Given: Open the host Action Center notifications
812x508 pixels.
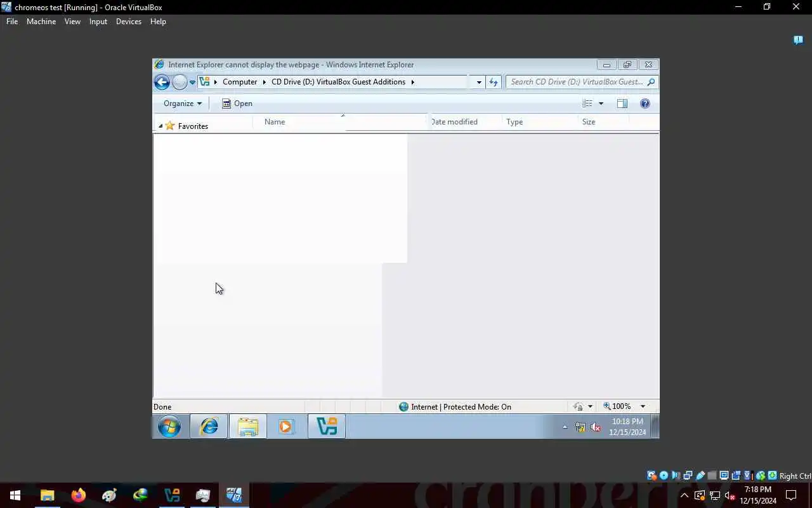Looking at the screenshot, I should click(x=791, y=495).
